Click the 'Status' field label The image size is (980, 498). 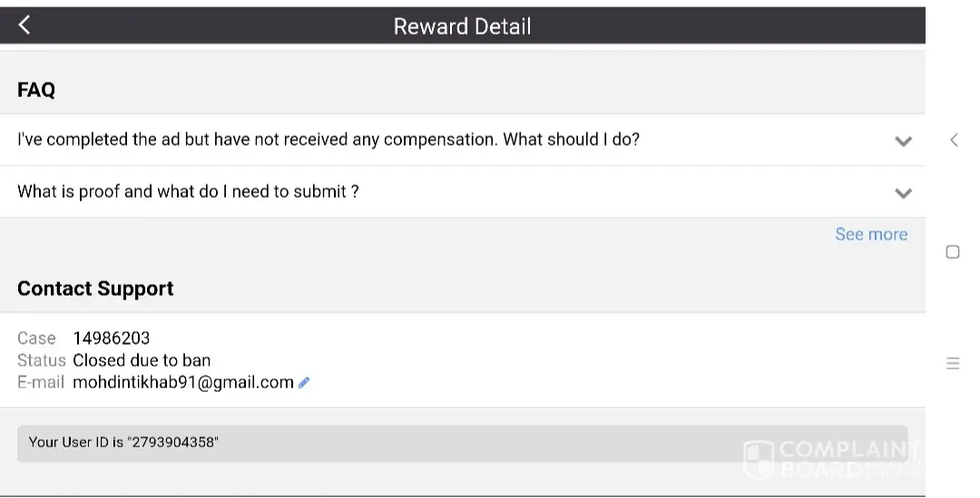42,360
